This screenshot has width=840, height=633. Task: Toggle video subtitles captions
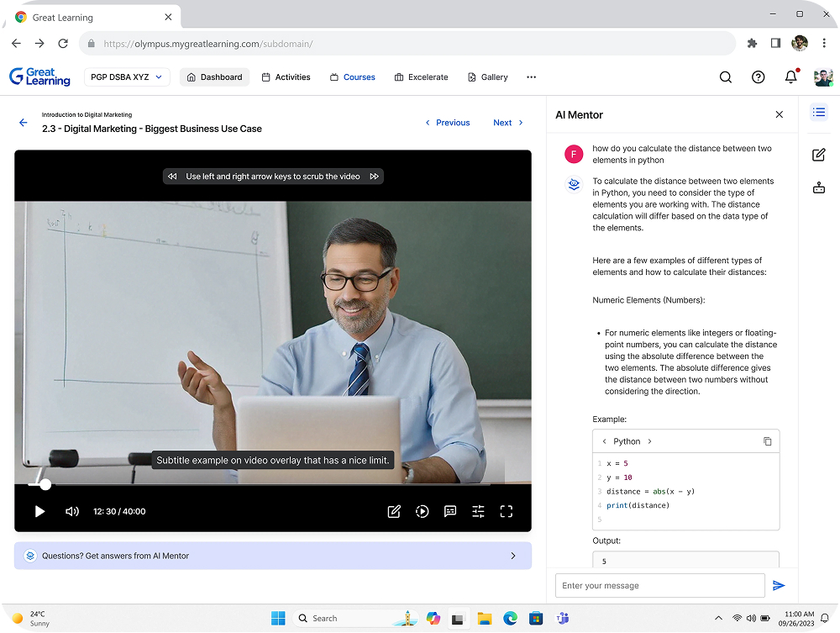pyautogui.click(x=450, y=511)
